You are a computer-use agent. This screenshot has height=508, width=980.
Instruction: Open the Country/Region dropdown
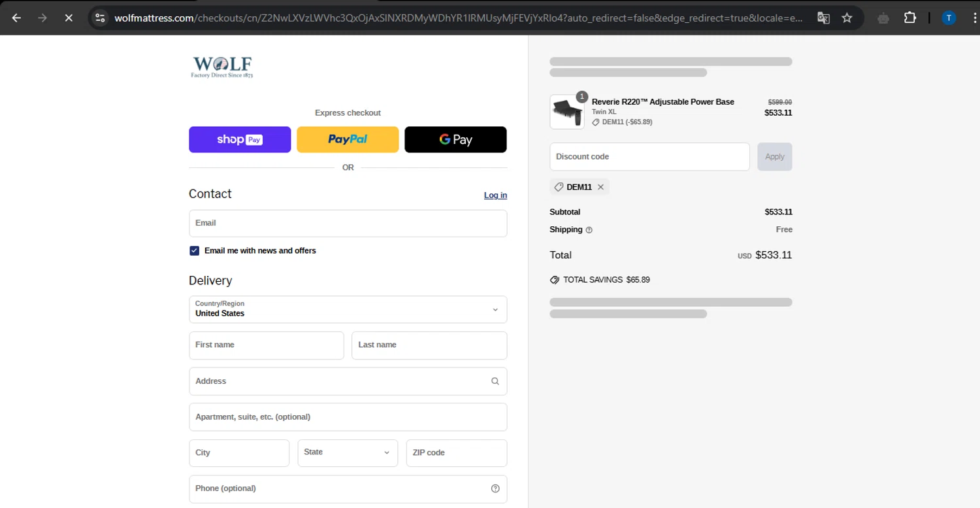tap(348, 309)
